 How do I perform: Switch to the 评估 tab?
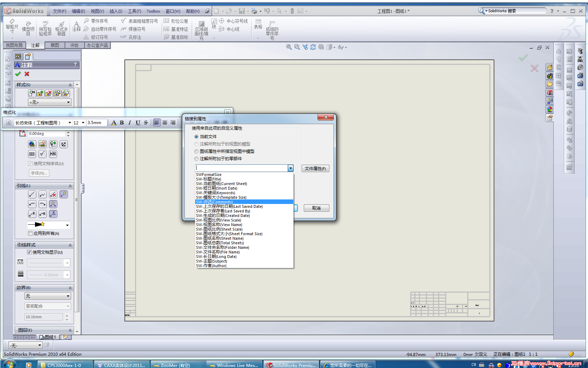pos(74,45)
